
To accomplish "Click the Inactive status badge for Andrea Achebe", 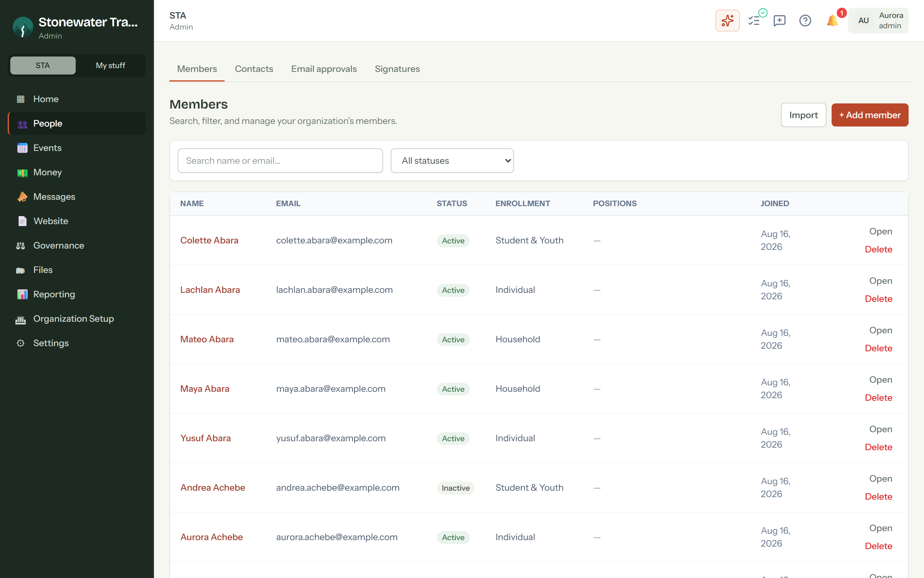I will click(x=456, y=488).
